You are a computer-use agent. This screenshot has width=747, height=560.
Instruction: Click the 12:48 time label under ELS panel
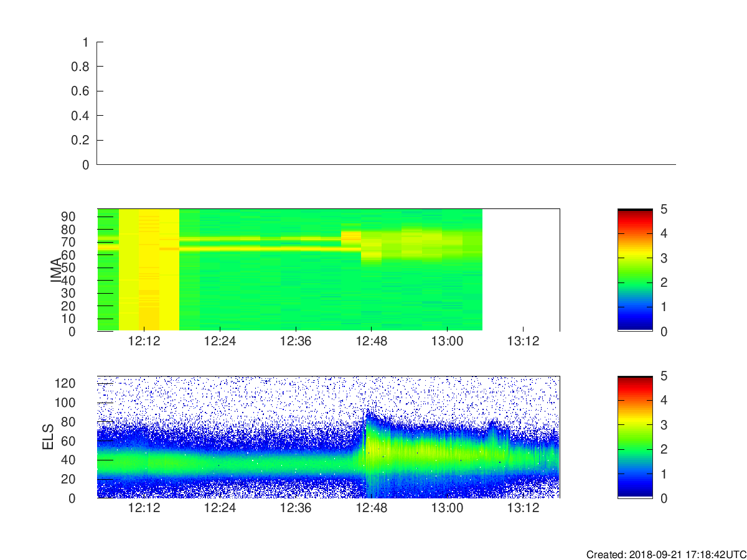click(x=372, y=508)
